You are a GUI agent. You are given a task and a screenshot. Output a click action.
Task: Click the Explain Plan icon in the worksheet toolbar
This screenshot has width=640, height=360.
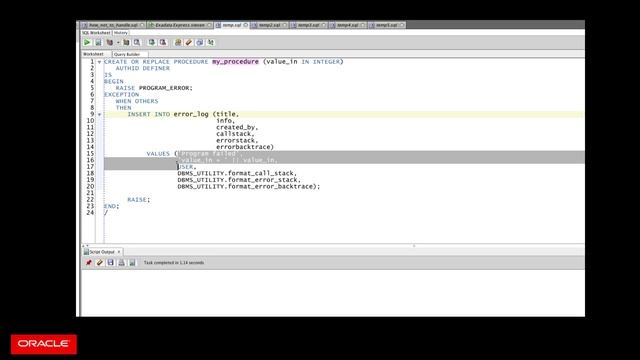(x=110, y=42)
